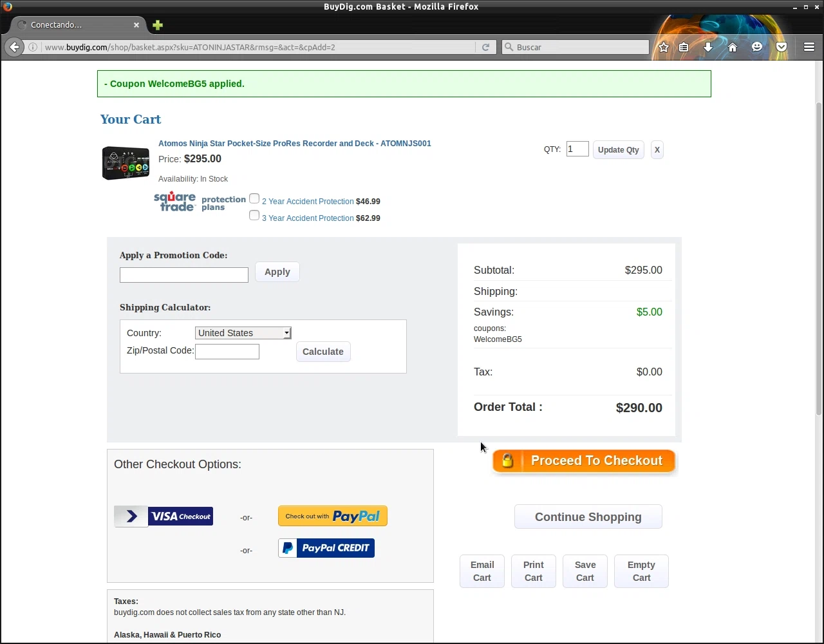Image resolution: width=824 pixels, height=644 pixels.
Task: Click Continue Shopping button
Action: 588,517
